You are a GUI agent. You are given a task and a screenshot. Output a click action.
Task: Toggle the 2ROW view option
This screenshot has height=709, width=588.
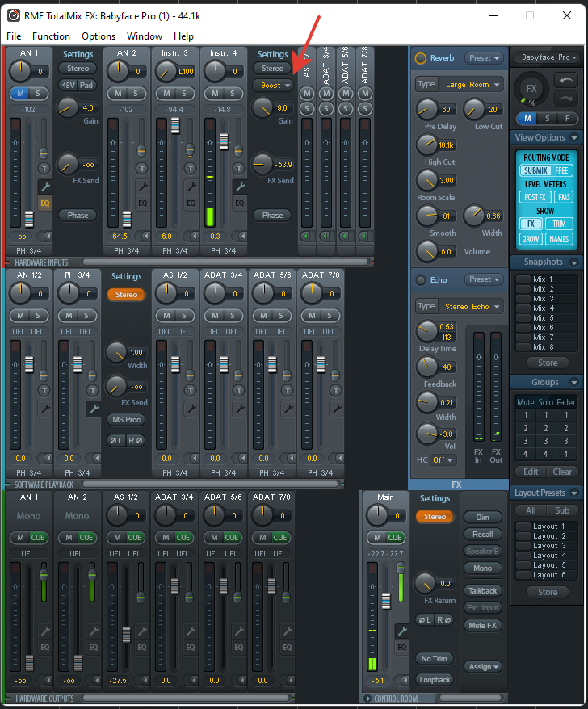click(531, 239)
